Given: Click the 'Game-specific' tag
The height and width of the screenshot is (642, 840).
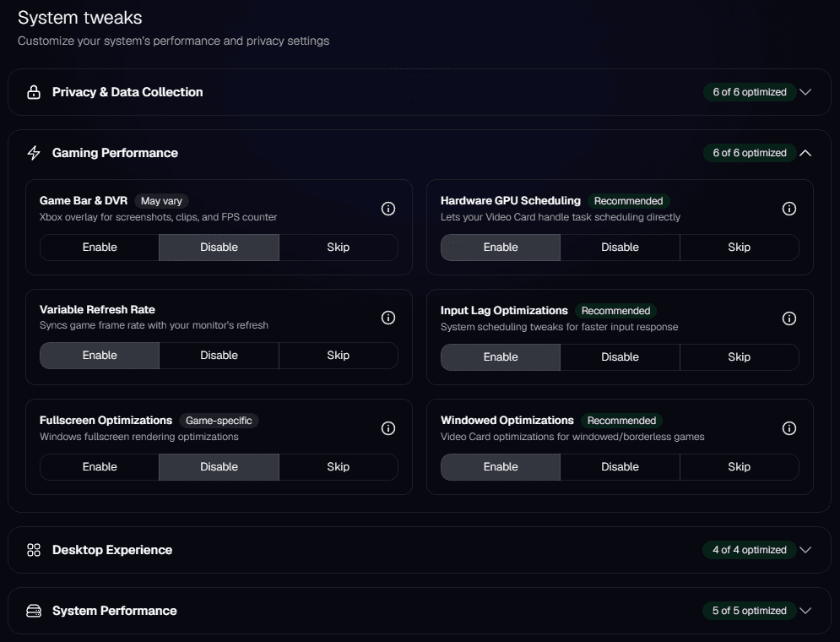Looking at the screenshot, I should pyautogui.click(x=219, y=421).
